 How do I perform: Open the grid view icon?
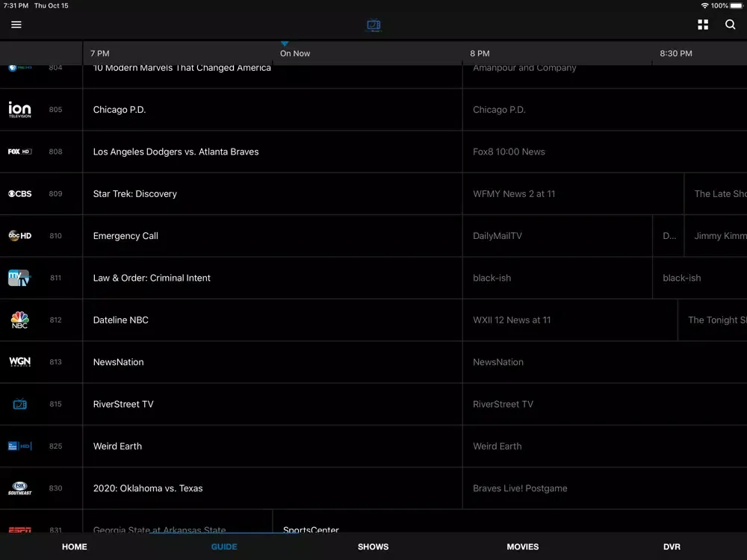coord(703,25)
